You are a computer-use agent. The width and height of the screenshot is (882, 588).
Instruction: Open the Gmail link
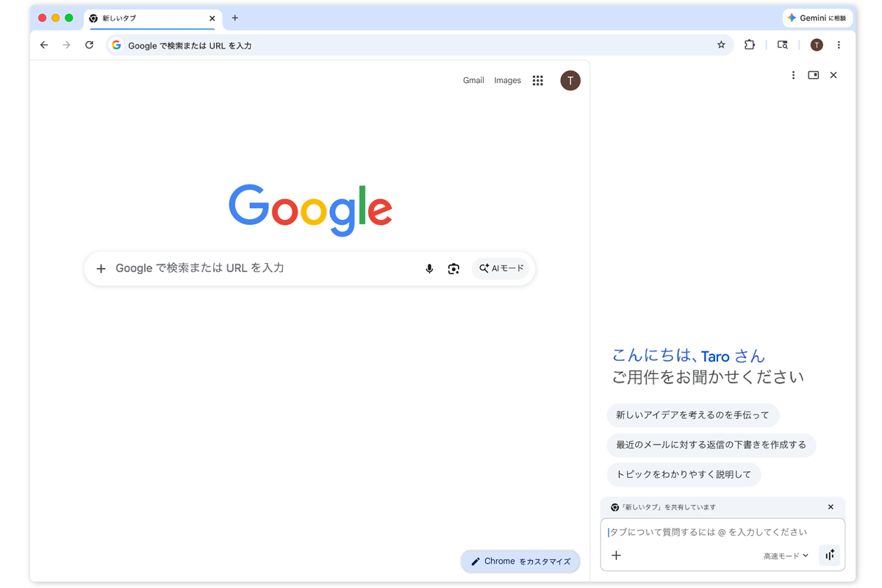click(473, 81)
